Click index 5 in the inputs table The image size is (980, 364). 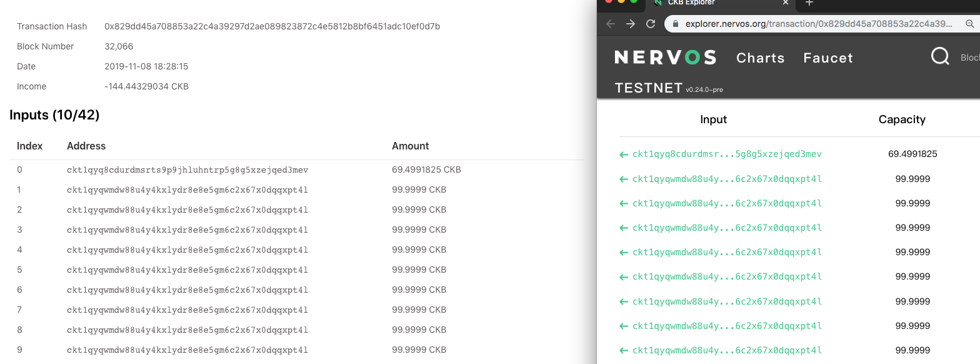coord(19,270)
